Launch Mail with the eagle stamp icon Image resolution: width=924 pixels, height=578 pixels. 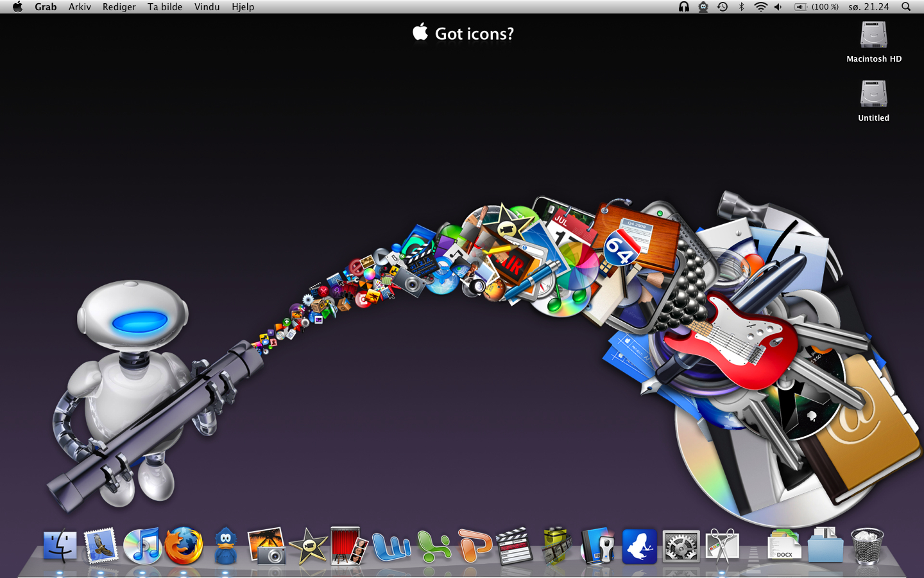pyautogui.click(x=101, y=546)
